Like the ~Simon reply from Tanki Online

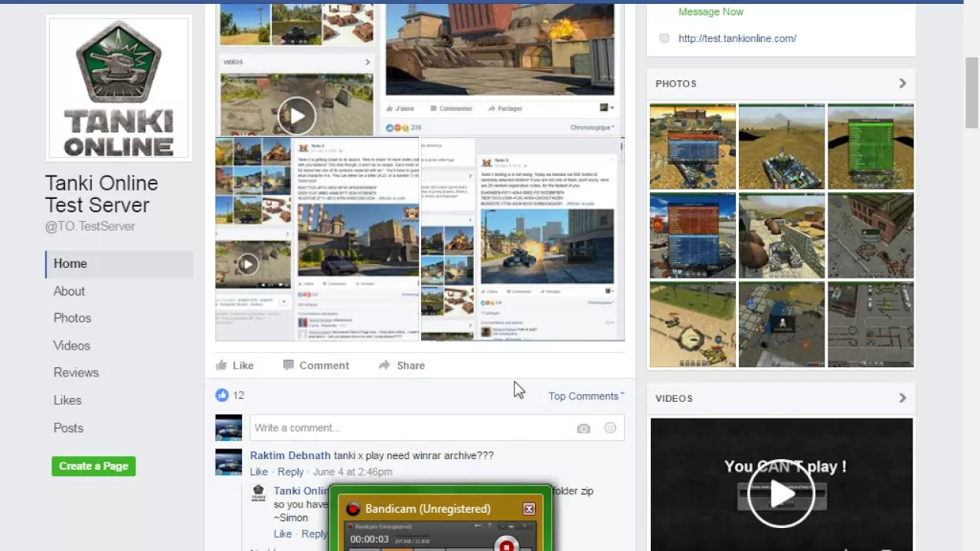(283, 533)
